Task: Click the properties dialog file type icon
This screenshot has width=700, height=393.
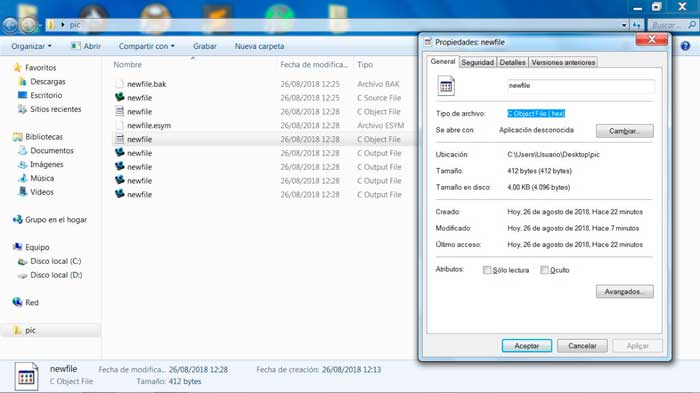Action: point(446,86)
